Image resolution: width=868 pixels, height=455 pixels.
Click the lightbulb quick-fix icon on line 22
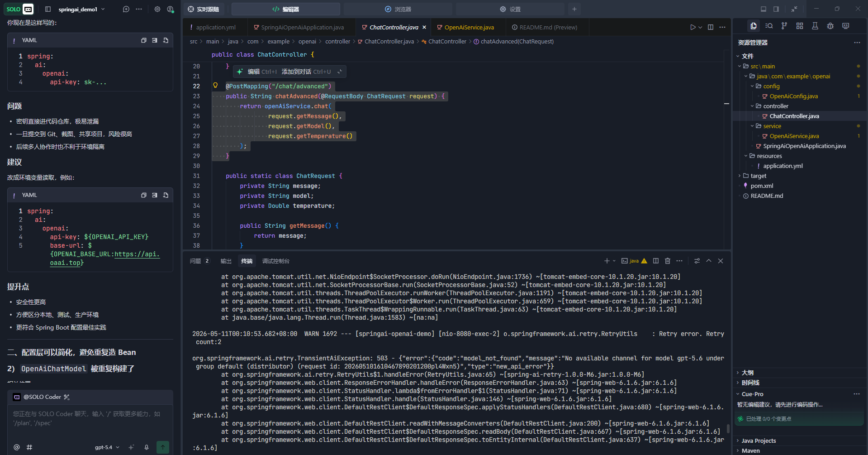(x=215, y=86)
